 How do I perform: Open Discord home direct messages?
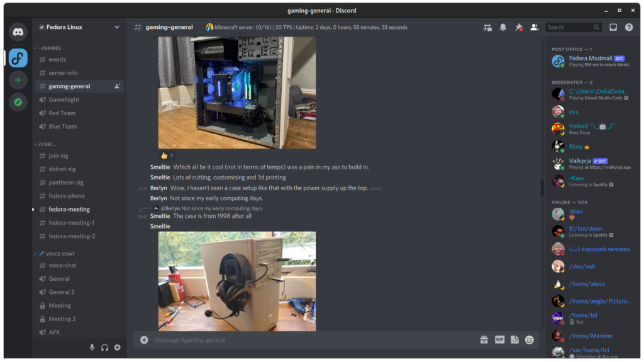tap(18, 31)
